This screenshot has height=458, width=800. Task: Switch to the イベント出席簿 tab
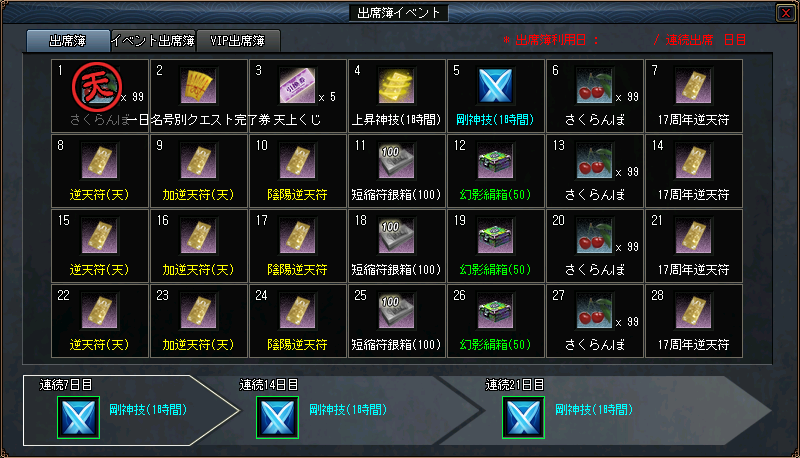click(153, 41)
